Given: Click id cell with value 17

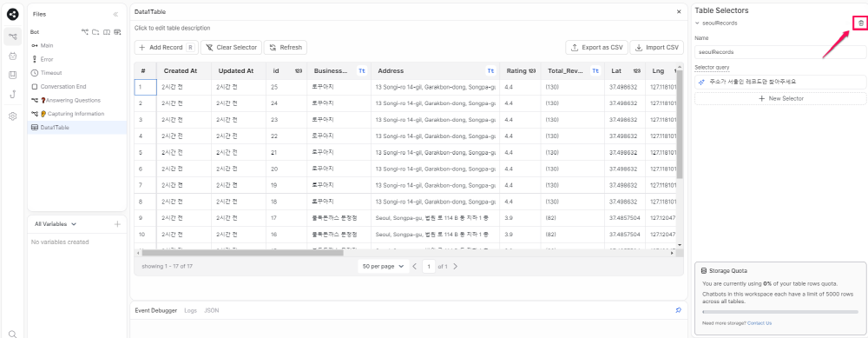Looking at the screenshot, I should [x=286, y=218].
